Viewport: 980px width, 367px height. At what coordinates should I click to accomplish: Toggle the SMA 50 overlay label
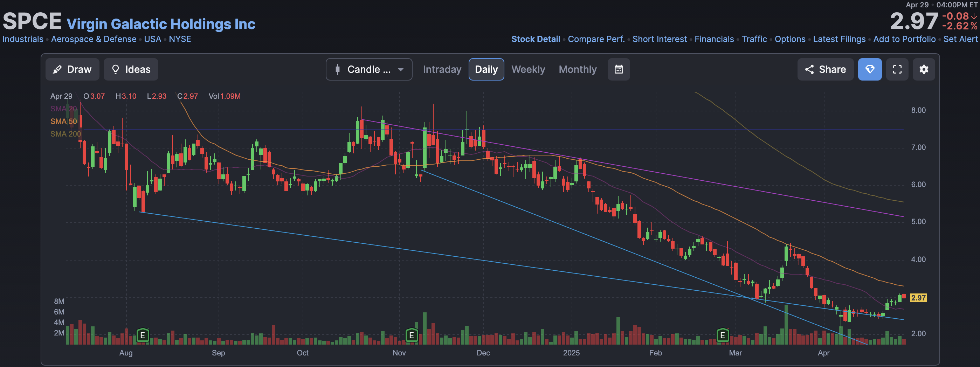click(x=63, y=121)
